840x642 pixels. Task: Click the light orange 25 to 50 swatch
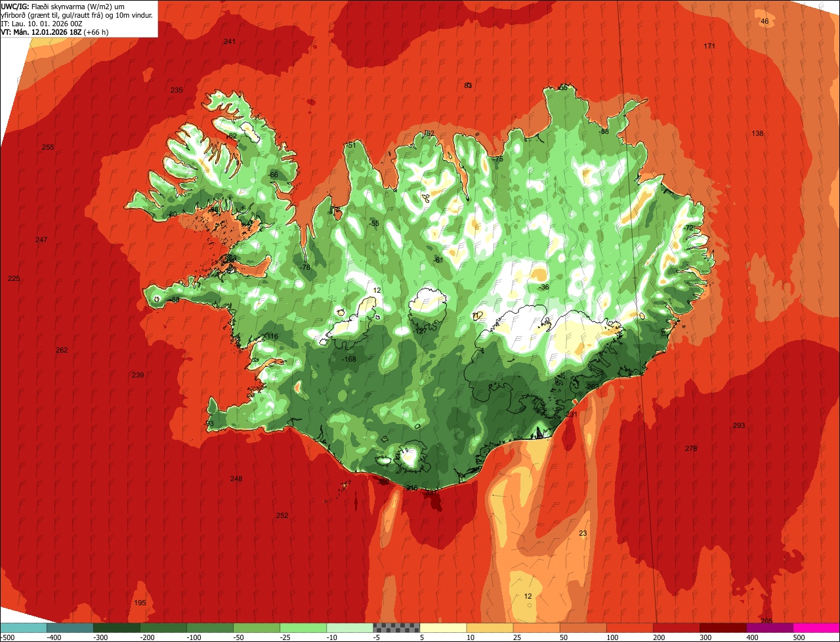[536, 628]
